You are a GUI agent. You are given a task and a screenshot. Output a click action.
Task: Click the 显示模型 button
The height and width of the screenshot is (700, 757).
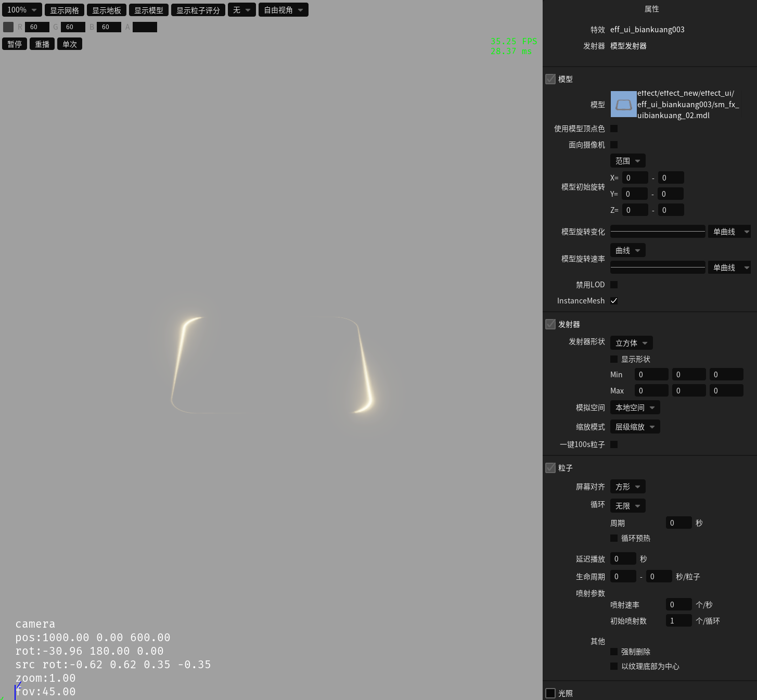(x=149, y=10)
